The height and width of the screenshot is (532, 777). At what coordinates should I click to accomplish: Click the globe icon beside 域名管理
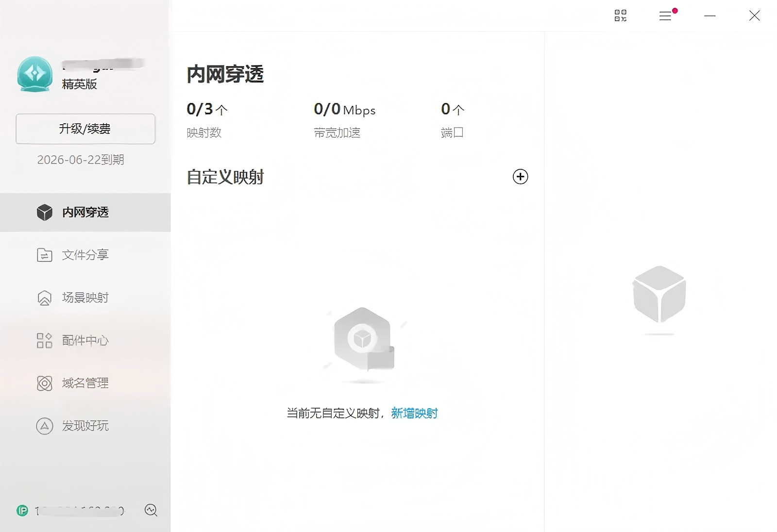pyautogui.click(x=44, y=383)
